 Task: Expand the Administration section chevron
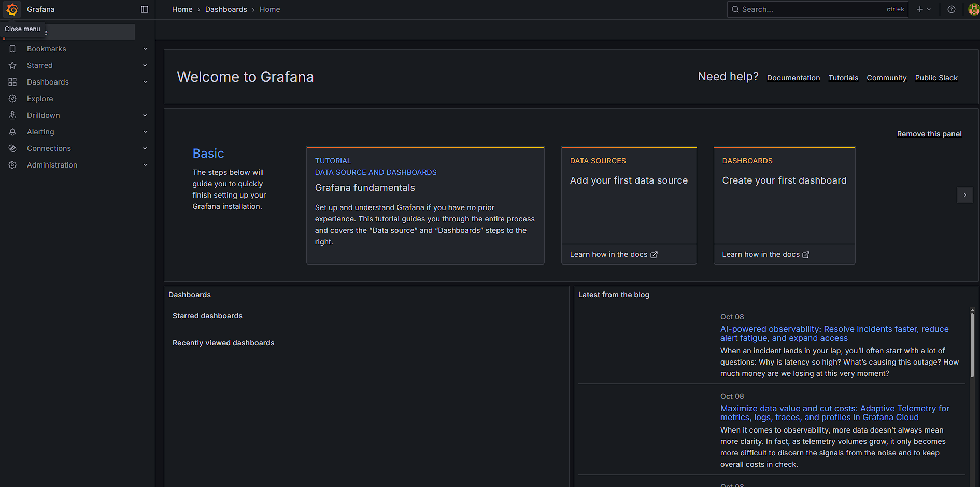coord(145,165)
